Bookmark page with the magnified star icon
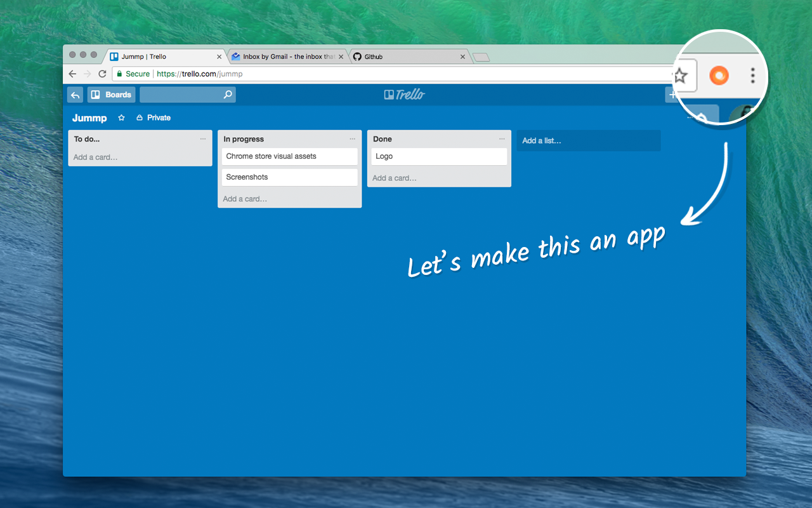The width and height of the screenshot is (812, 508). 680,77
